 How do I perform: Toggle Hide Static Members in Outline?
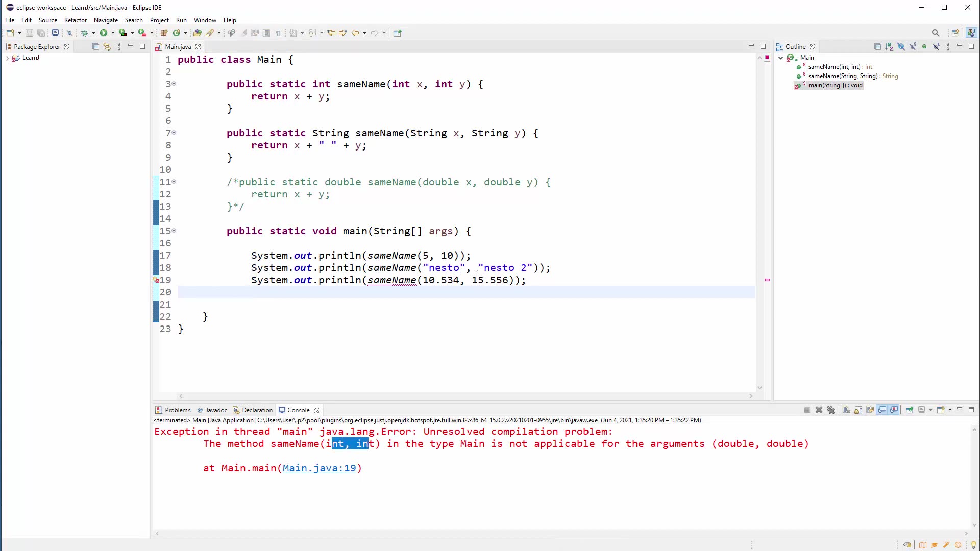point(913,46)
